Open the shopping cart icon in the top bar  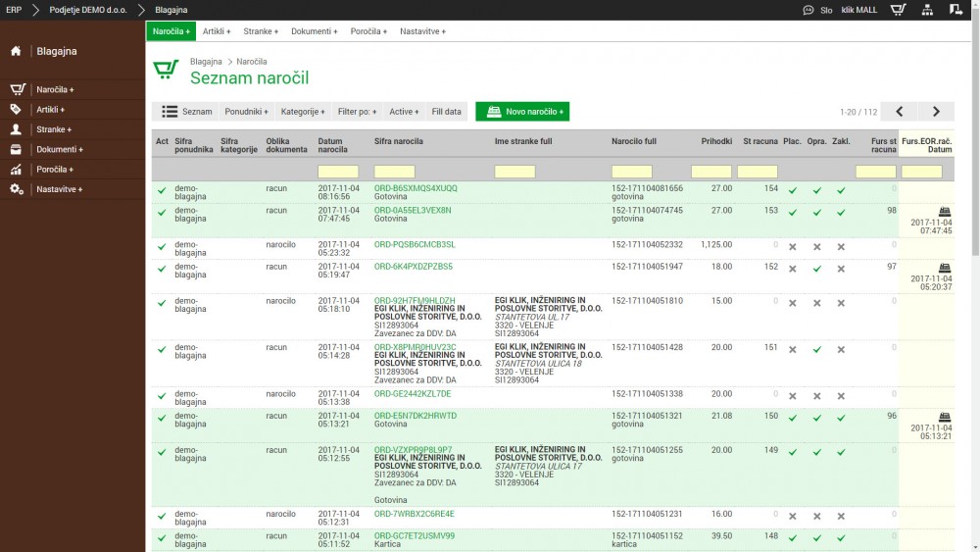point(898,10)
